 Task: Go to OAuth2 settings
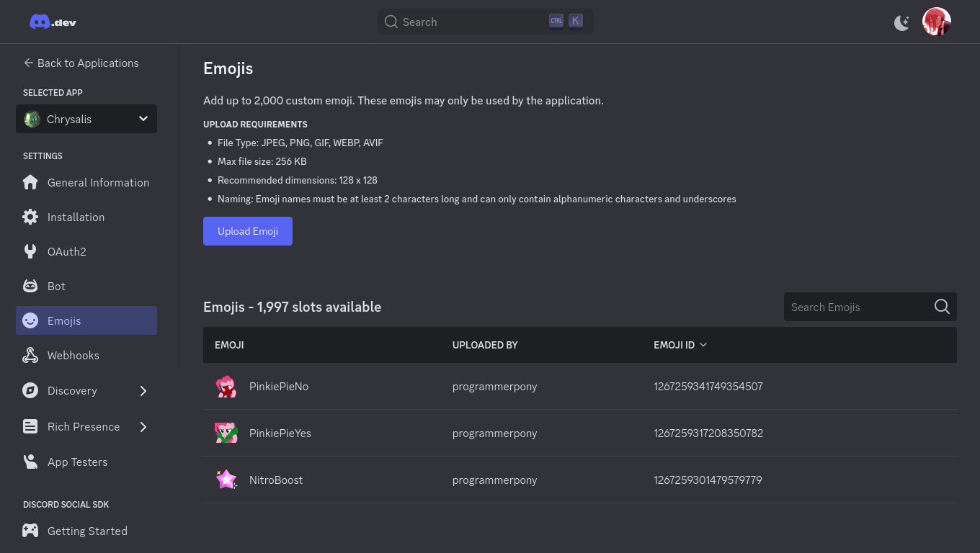pyautogui.click(x=66, y=251)
